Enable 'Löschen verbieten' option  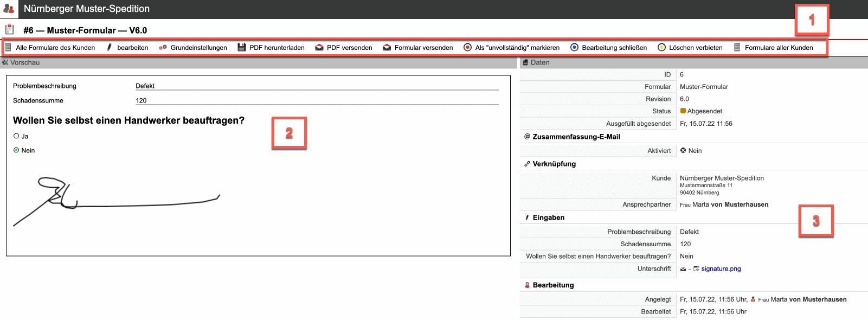click(661, 48)
